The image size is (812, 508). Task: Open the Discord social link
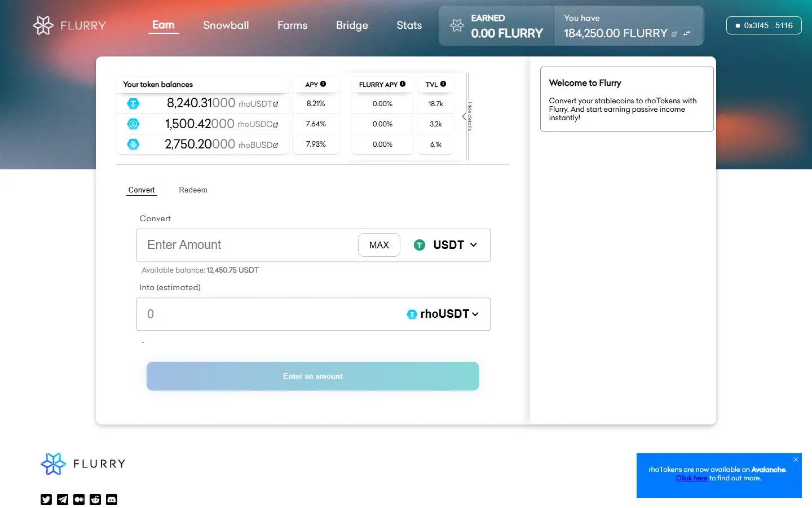pyautogui.click(x=112, y=500)
